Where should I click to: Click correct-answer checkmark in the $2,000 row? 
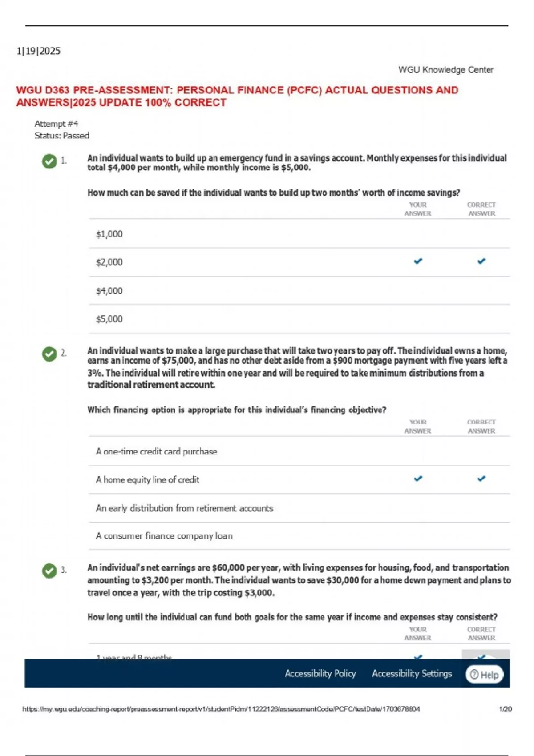click(481, 261)
